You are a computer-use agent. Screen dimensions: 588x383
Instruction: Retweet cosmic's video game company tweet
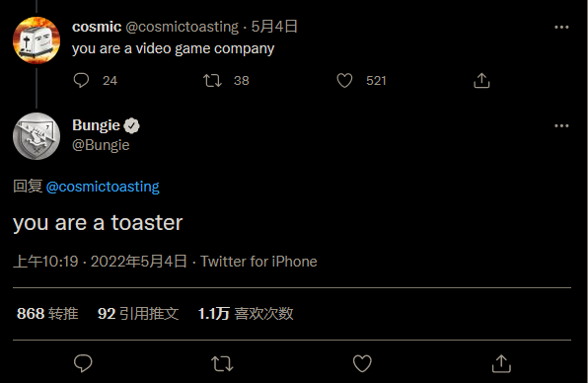point(212,80)
